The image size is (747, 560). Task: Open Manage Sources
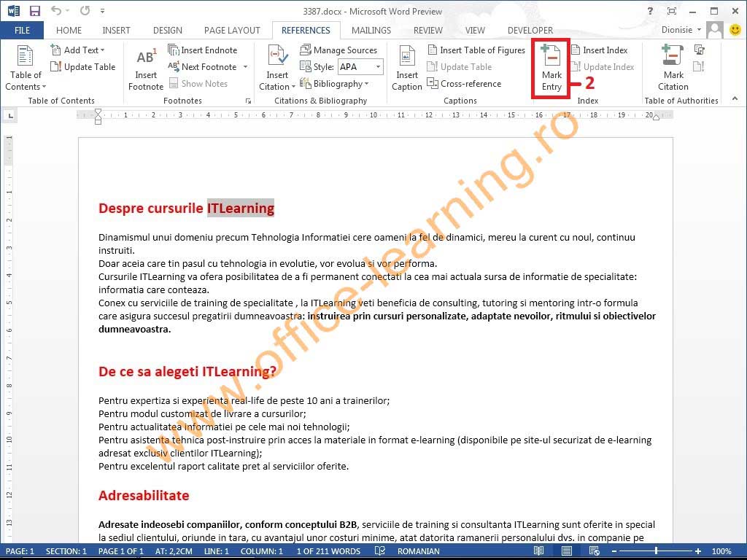point(338,50)
